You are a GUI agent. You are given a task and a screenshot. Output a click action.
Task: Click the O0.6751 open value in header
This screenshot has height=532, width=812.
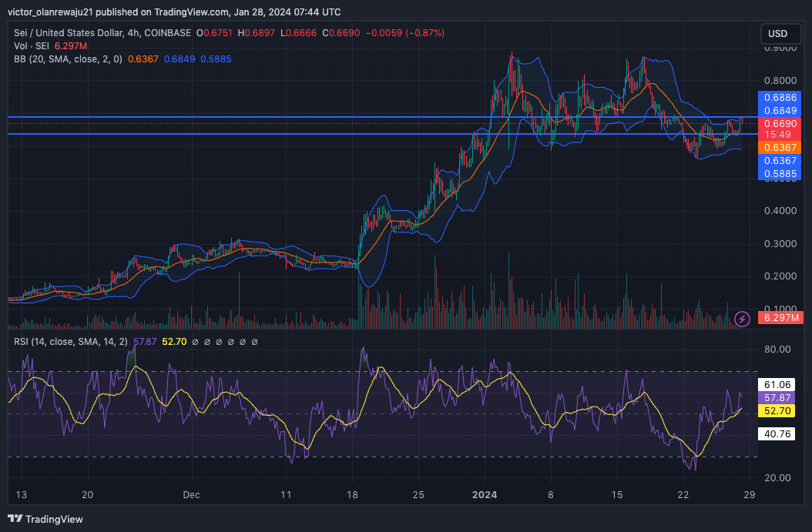[x=214, y=33]
